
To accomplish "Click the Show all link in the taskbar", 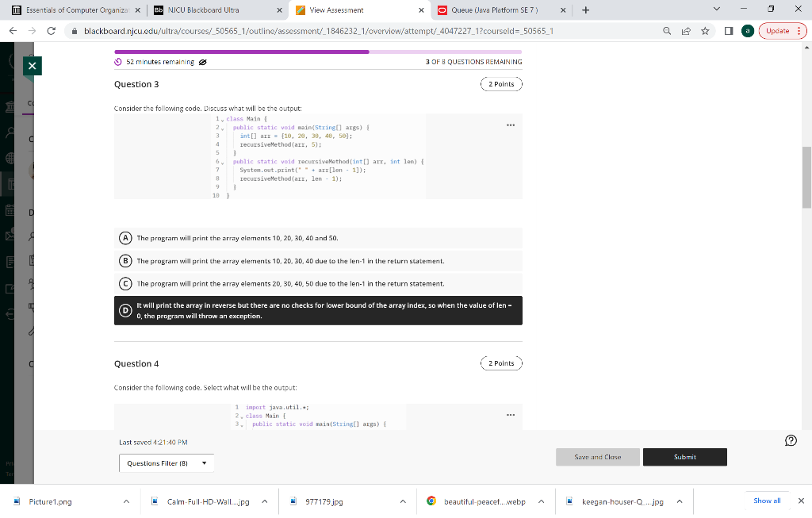I will [766, 501].
